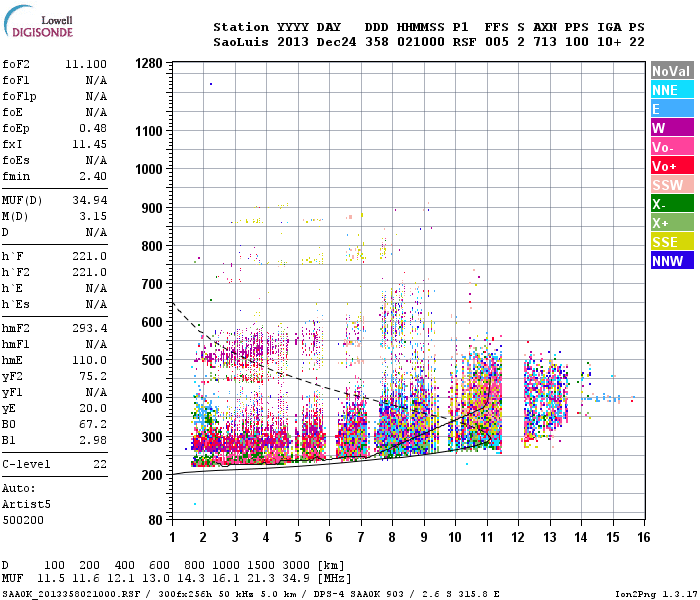Click the Lowell Digisonde logo

coord(38,22)
